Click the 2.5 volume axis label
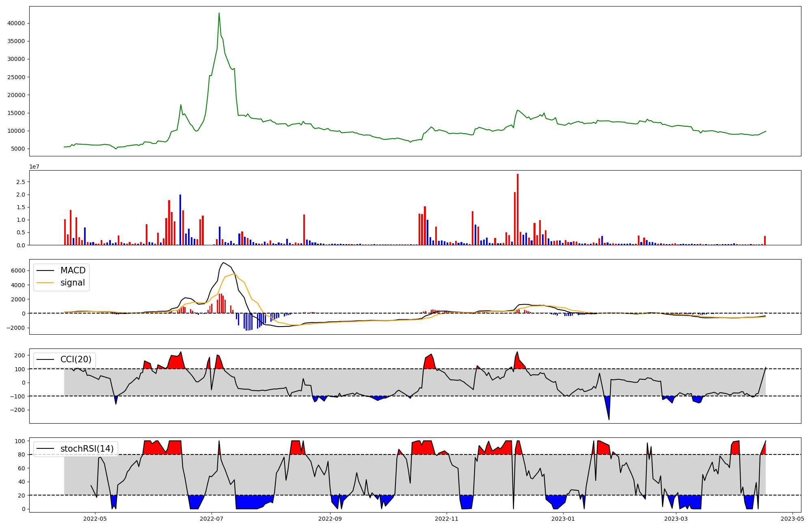Screen dimensions: 812x528 click(x=21, y=182)
